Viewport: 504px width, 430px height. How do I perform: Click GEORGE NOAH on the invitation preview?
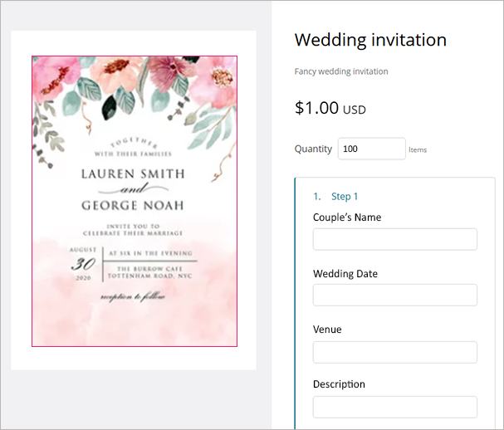tap(134, 205)
